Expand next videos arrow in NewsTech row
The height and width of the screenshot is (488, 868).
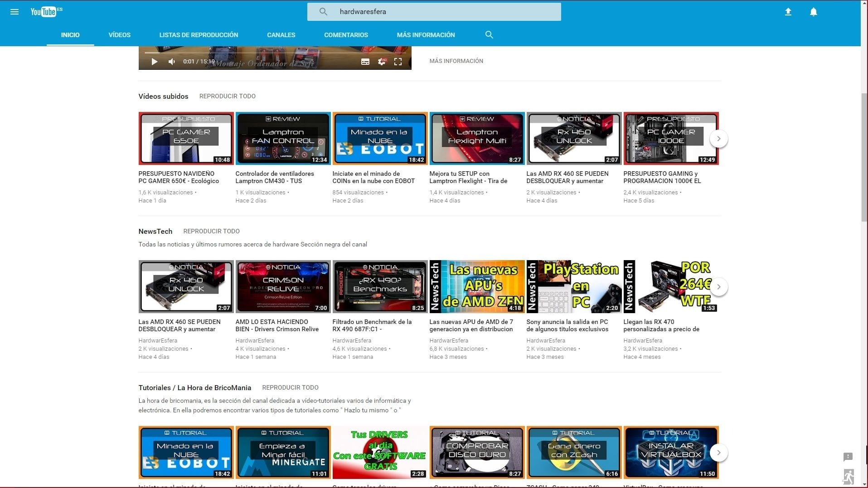[718, 287]
